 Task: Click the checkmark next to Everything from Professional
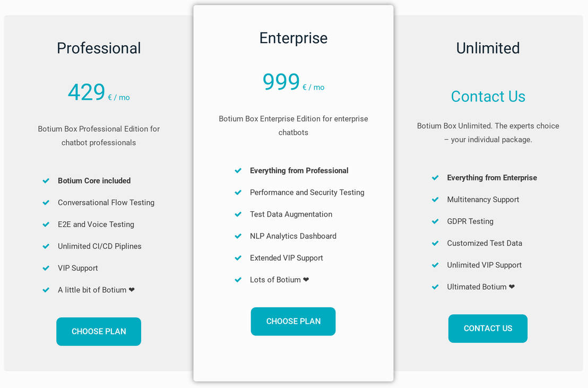pyautogui.click(x=238, y=170)
